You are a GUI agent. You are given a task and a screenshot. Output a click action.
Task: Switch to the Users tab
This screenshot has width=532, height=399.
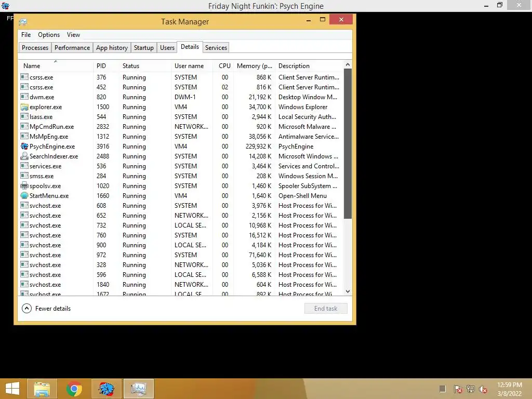pos(167,47)
